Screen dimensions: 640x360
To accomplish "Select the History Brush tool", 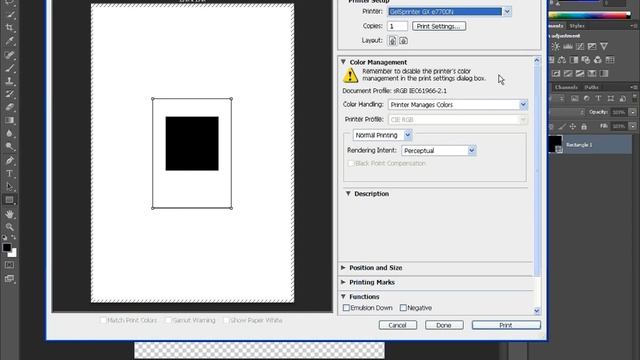I will pos(9,94).
